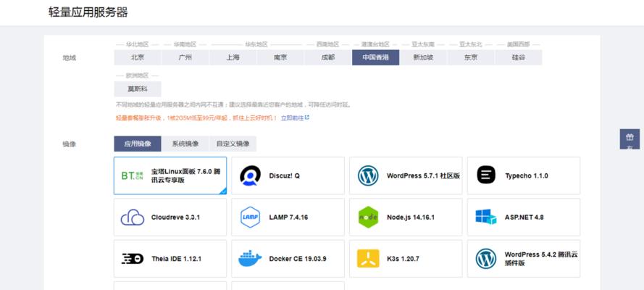Click the 镜像 field label
The height and width of the screenshot is (290, 644).
click(x=69, y=144)
